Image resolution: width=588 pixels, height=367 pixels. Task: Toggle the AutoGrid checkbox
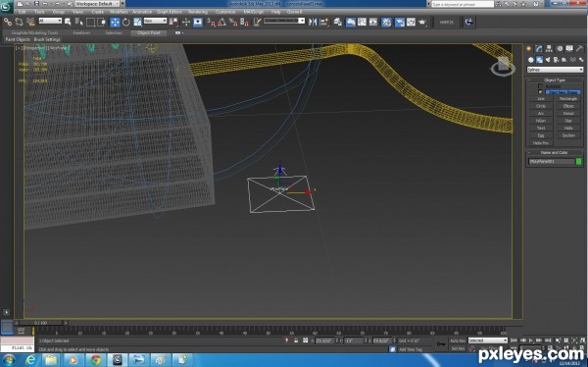pyautogui.click(x=540, y=86)
